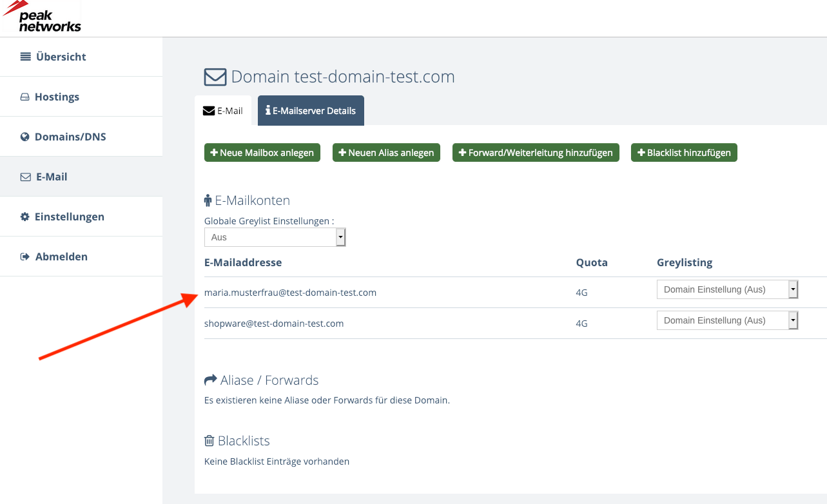Open maria.musterfrau@test-domain-test.com mailbox entry
The width and height of the screenshot is (827, 504).
[x=290, y=293]
